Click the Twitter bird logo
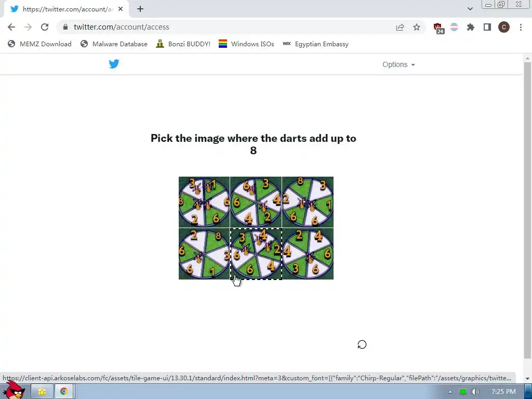The image size is (532, 399). pos(114,64)
